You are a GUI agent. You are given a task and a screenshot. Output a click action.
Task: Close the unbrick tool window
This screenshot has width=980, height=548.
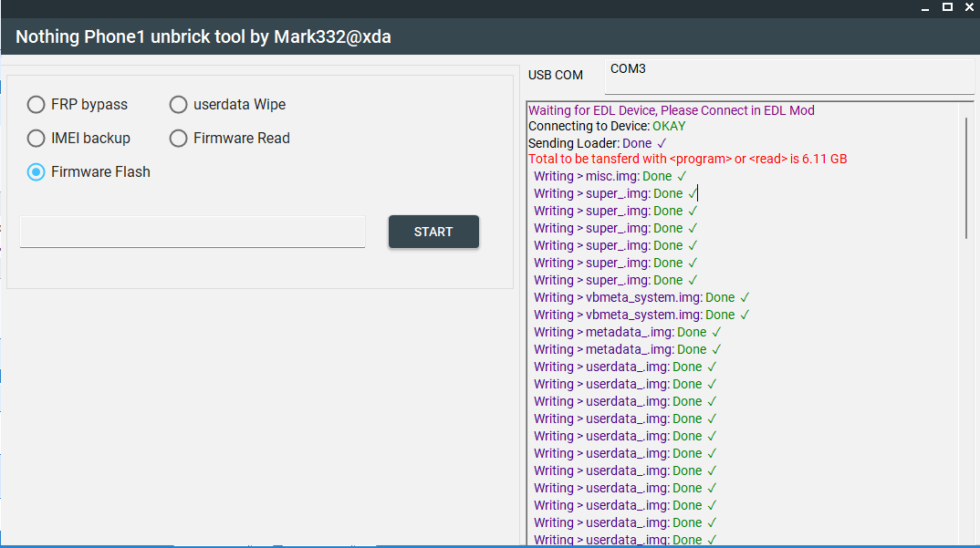[969, 7]
